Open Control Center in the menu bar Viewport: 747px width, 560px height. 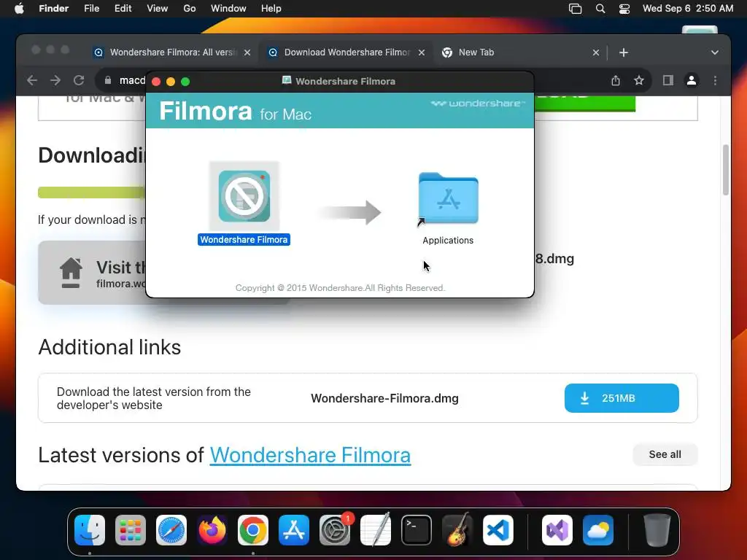(624, 9)
